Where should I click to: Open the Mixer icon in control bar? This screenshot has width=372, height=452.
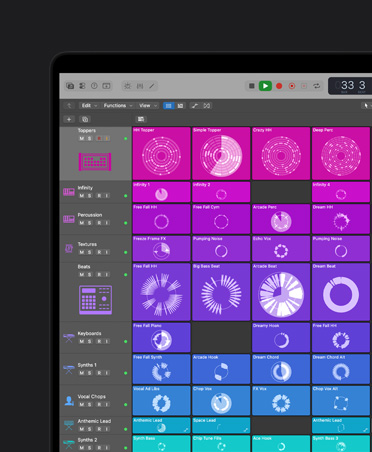pyautogui.click(x=140, y=86)
